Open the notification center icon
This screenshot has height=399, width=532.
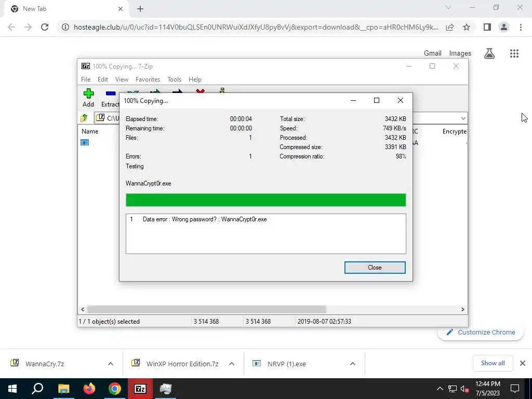click(515, 389)
